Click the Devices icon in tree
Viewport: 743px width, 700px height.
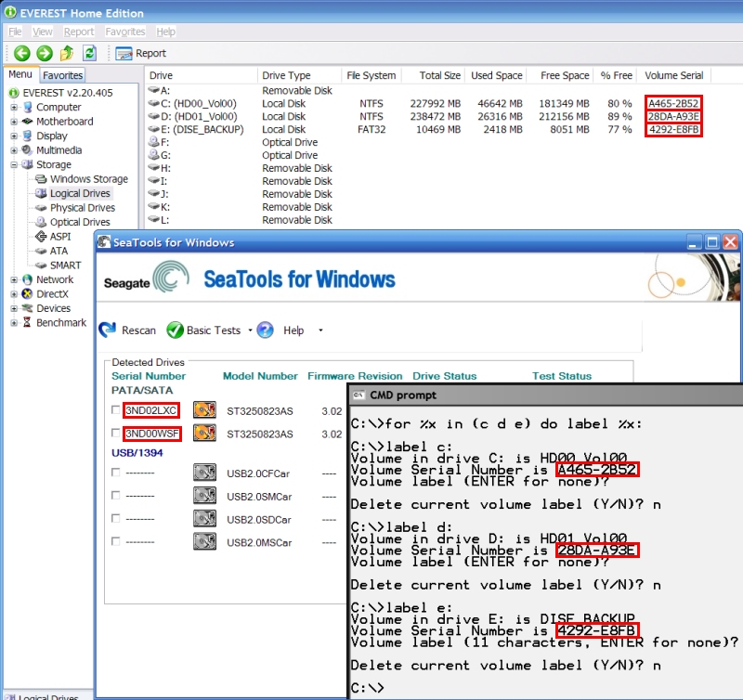click(28, 308)
